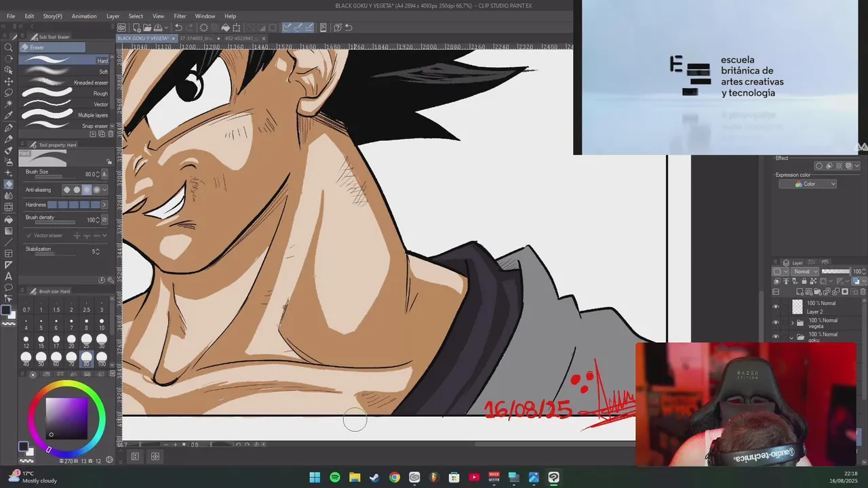Choose brush size preset 50
Image resolution: width=868 pixels, height=488 pixels.
(41, 359)
